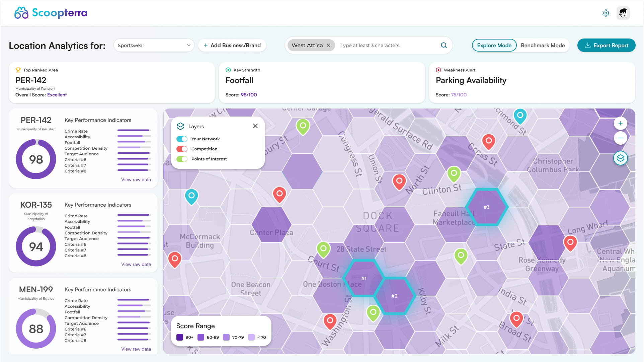This screenshot has width=644, height=362.
Task: Click the red pin near Cross St
Action: [x=489, y=142]
